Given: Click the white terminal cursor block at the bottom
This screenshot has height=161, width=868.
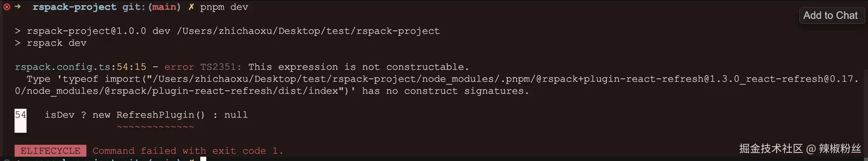Looking at the screenshot, I should 203,159.
